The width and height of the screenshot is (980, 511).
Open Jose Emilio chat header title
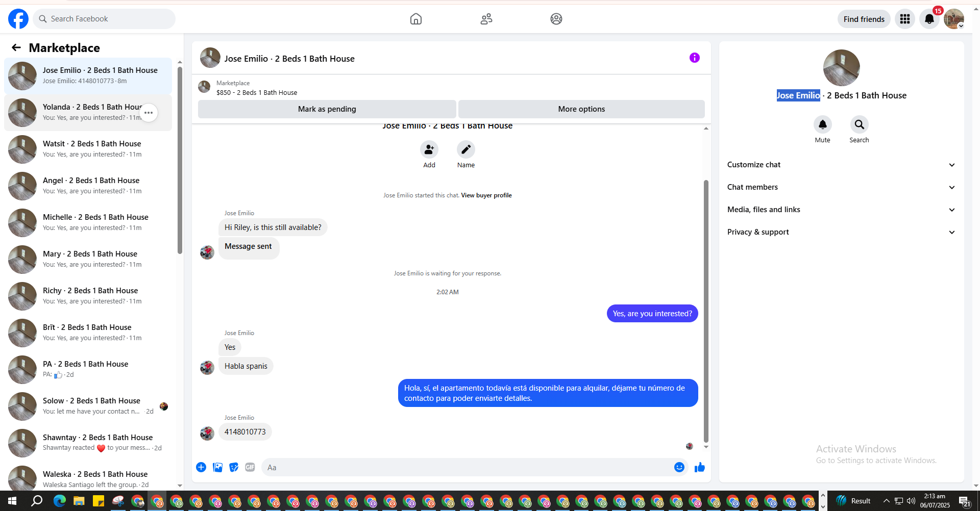click(x=289, y=59)
